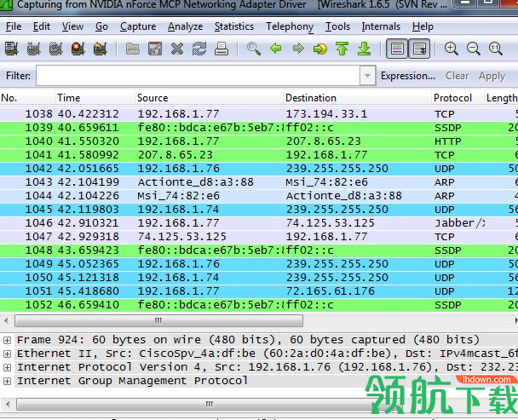This screenshot has width=518, height=420.
Task: Select SSDP packet 1052 row
Action: [x=259, y=305]
